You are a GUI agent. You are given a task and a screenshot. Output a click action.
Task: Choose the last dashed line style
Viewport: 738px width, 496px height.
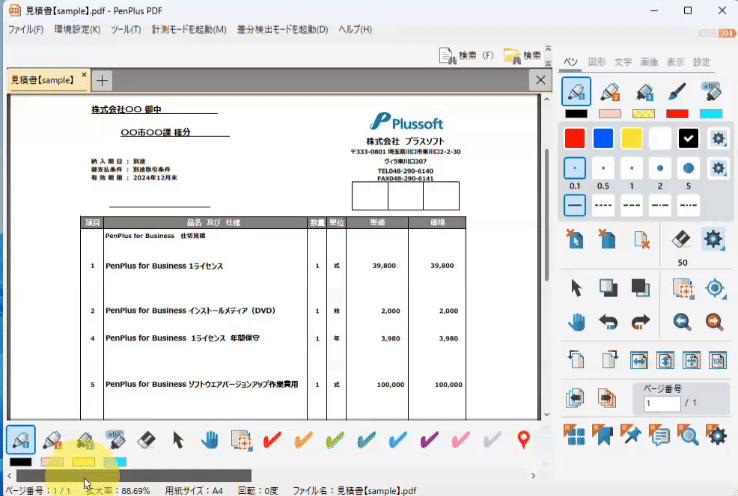coord(688,205)
